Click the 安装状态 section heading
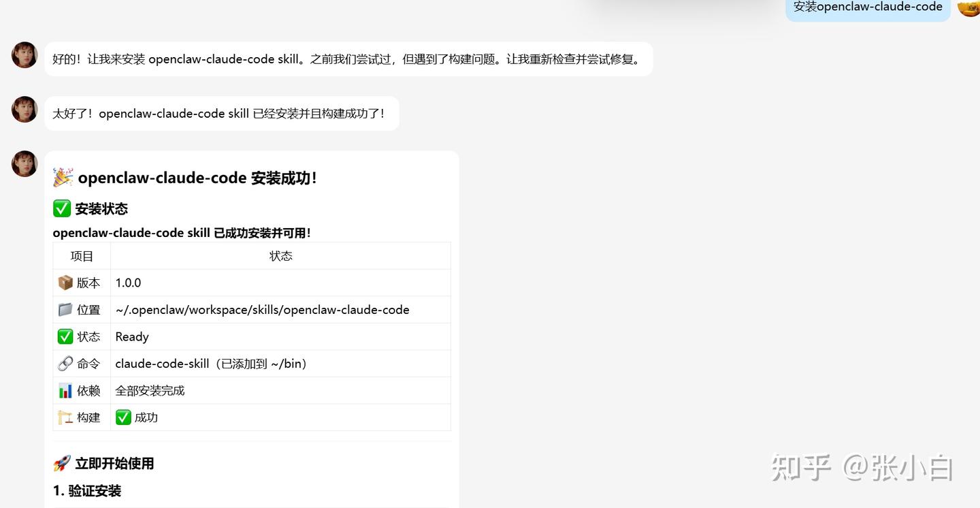The width and height of the screenshot is (980, 508). [x=101, y=209]
